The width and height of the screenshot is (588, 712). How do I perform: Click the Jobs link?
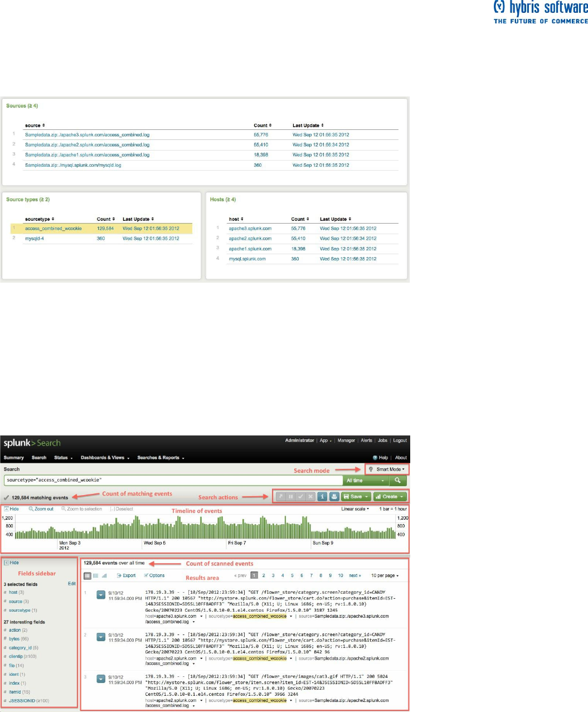382,440
